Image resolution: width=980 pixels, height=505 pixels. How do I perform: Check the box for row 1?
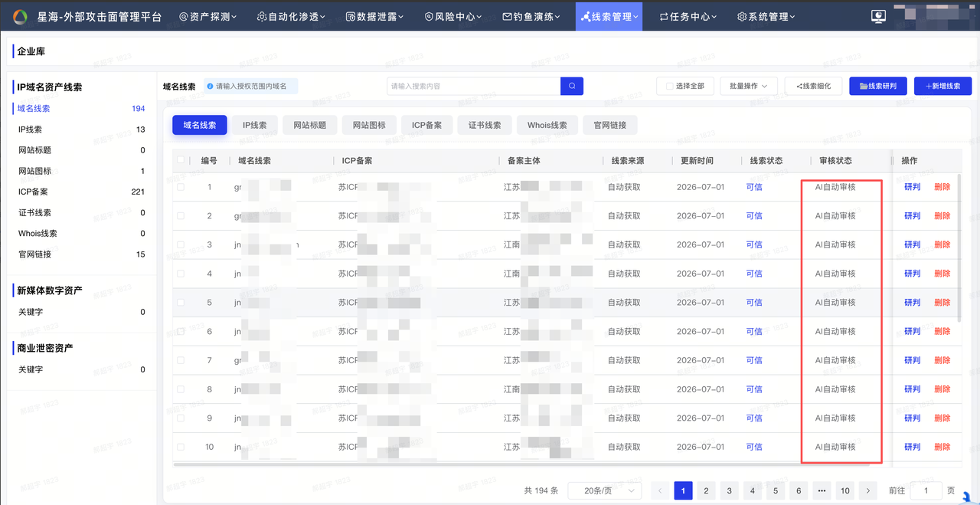(181, 187)
